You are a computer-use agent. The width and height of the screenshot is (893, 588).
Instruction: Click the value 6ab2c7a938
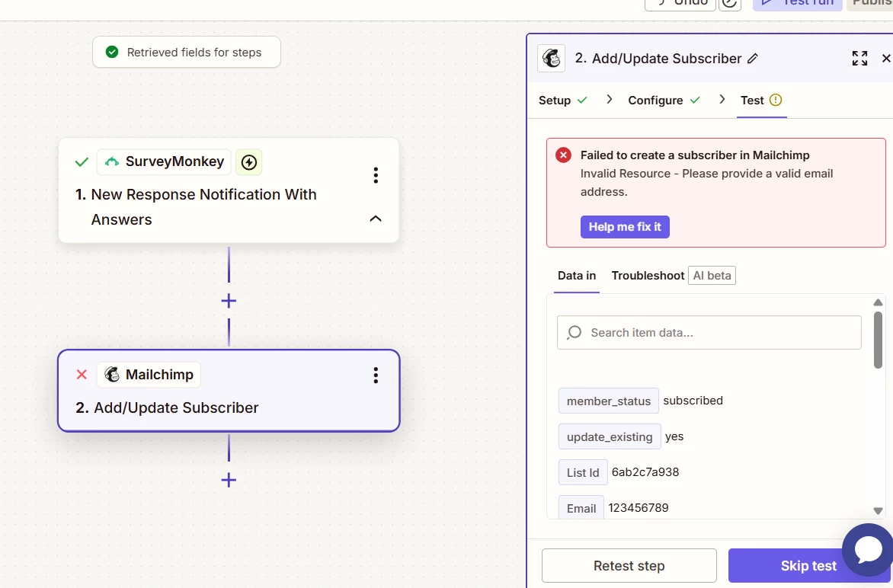(x=645, y=472)
